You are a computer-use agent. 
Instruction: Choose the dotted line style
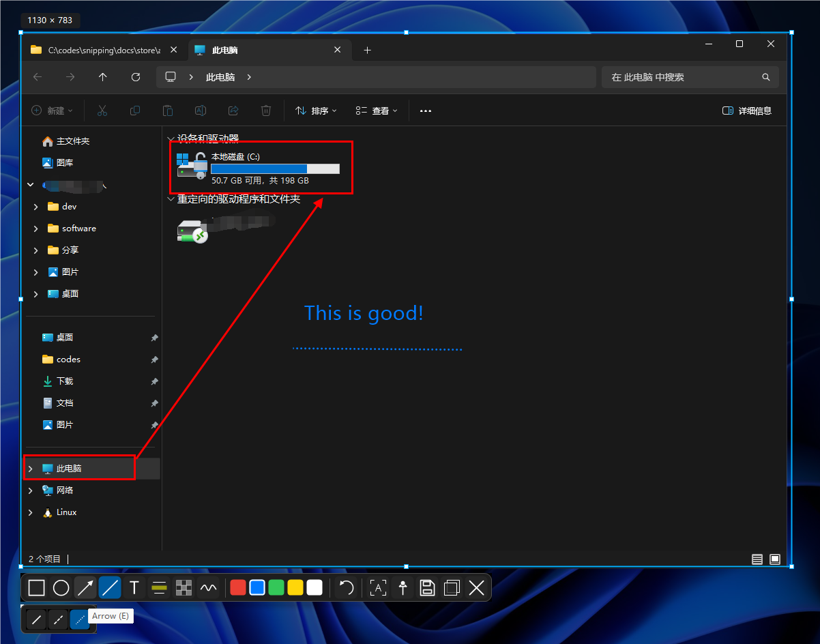(80, 620)
